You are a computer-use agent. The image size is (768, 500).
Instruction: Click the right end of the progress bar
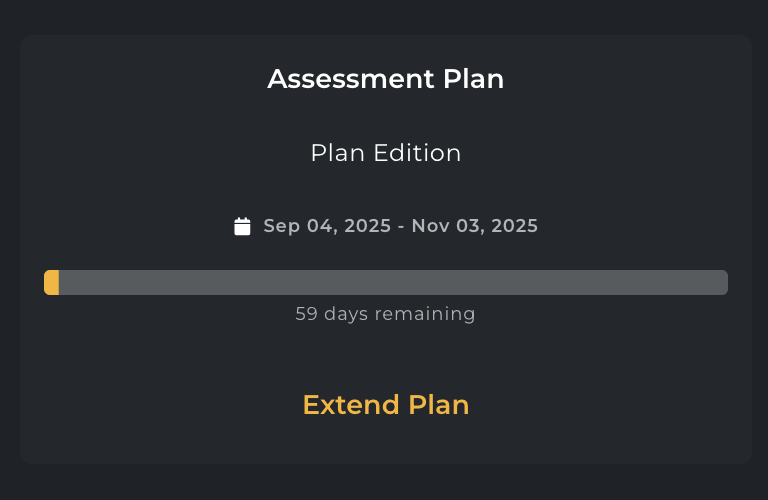(720, 283)
